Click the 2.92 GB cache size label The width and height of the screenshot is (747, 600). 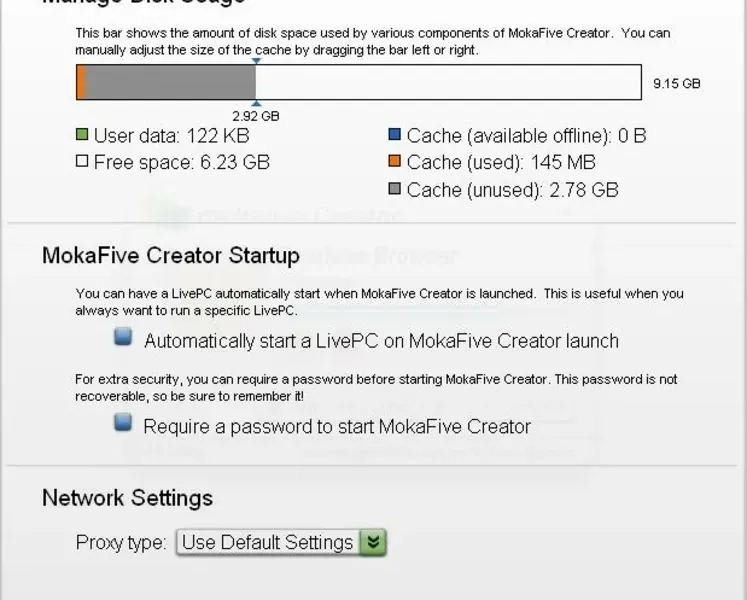pos(255,116)
